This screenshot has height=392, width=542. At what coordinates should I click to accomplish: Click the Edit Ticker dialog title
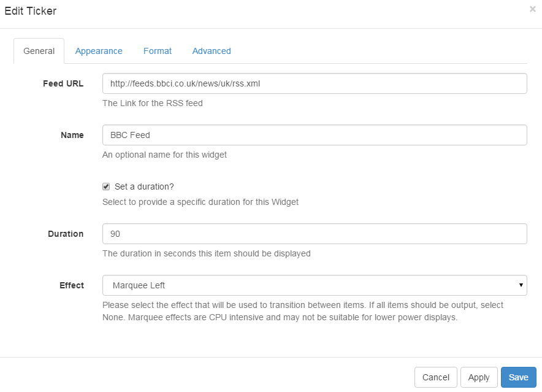pyautogui.click(x=31, y=11)
